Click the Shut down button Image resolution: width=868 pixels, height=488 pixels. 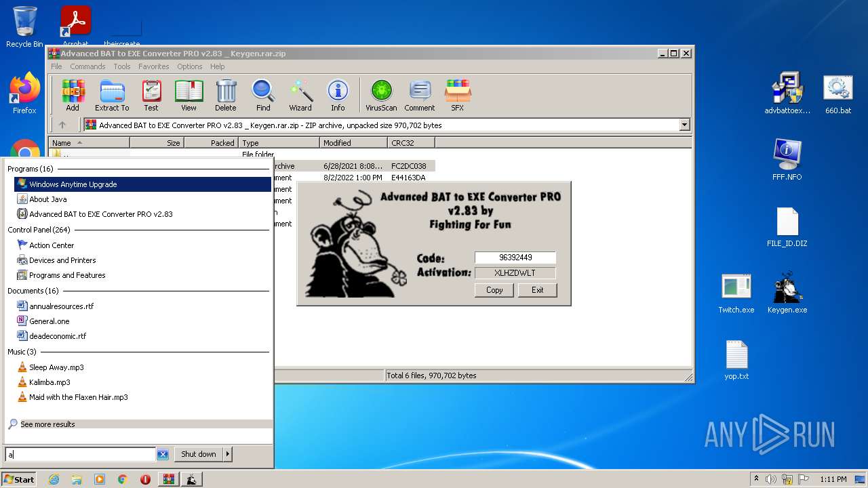coord(199,454)
